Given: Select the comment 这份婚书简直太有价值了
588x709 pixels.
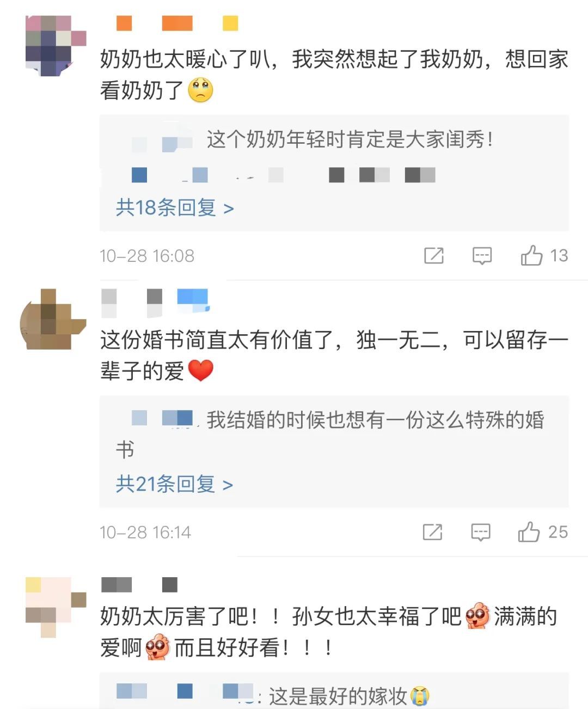Looking at the screenshot, I should [334, 355].
